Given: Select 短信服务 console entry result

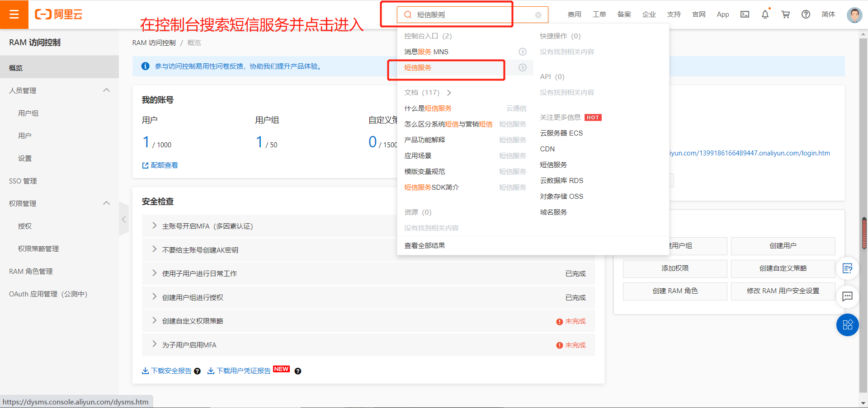Looking at the screenshot, I should [418, 68].
